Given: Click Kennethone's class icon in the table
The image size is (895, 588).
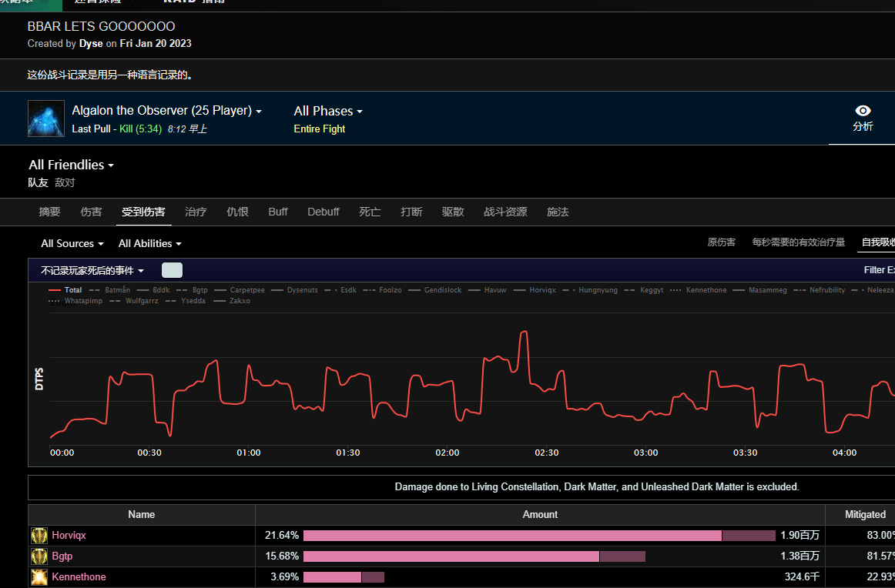Looking at the screenshot, I should 39,577.
